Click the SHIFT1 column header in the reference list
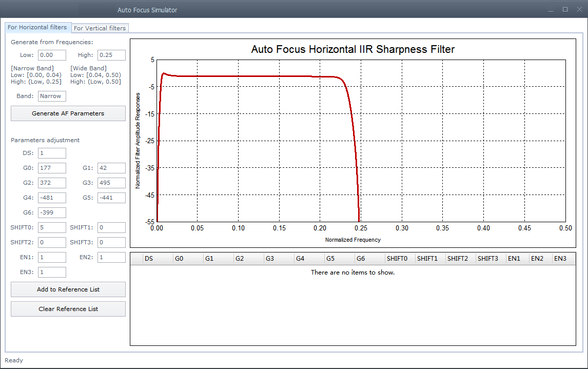 point(430,259)
